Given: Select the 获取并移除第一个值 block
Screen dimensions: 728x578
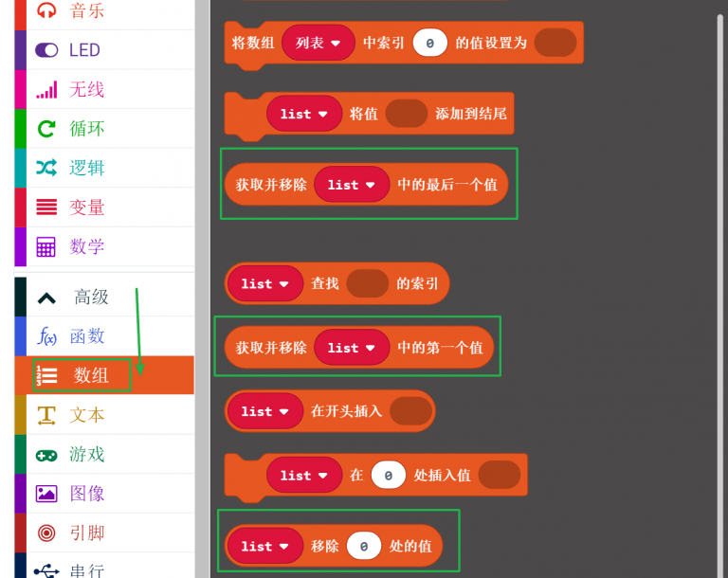Looking at the screenshot, I should pyautogui.click(x=271, y=348).
